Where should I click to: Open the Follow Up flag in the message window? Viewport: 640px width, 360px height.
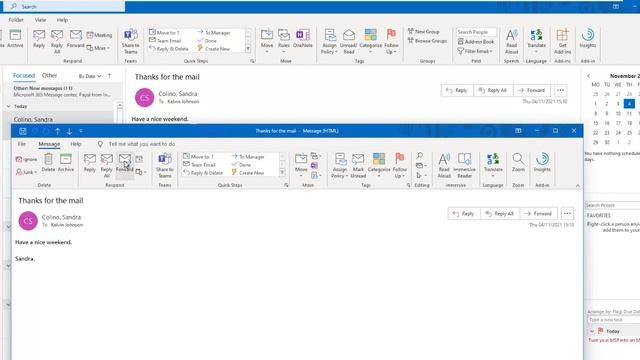400,165
